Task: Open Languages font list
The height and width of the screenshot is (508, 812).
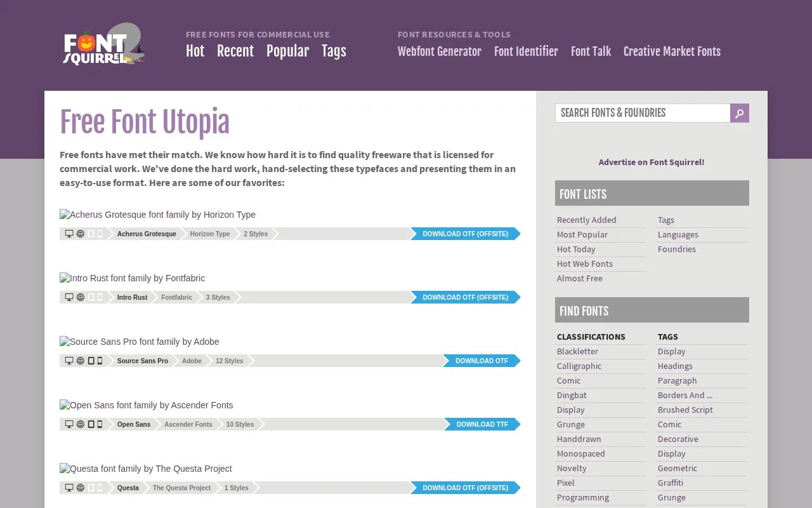Action: click(678, 234)
